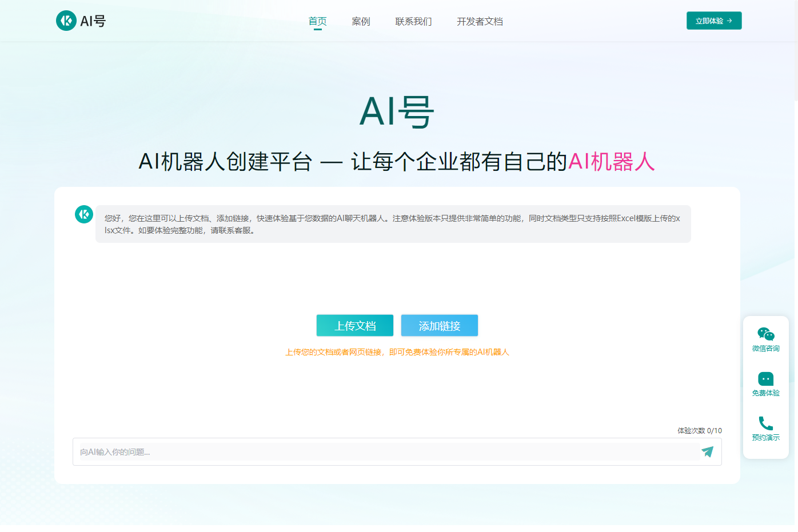Go to 联系我们 page
The height and width of the screenshot is (532, 798).
point(413,21)
